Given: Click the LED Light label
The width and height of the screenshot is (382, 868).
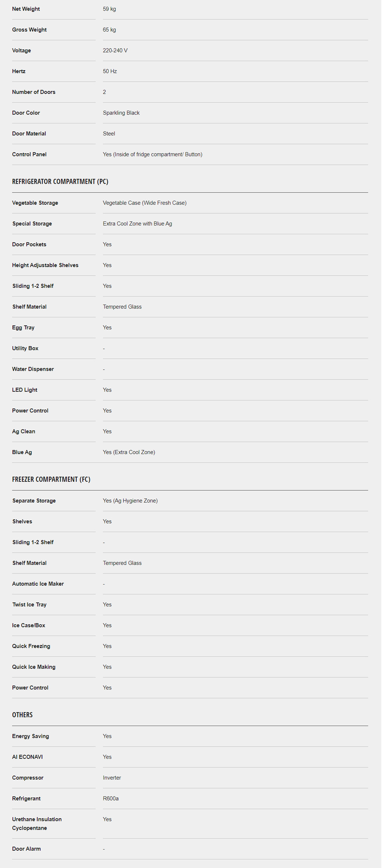Looking at the screenshot, I should tap(24, 390).
